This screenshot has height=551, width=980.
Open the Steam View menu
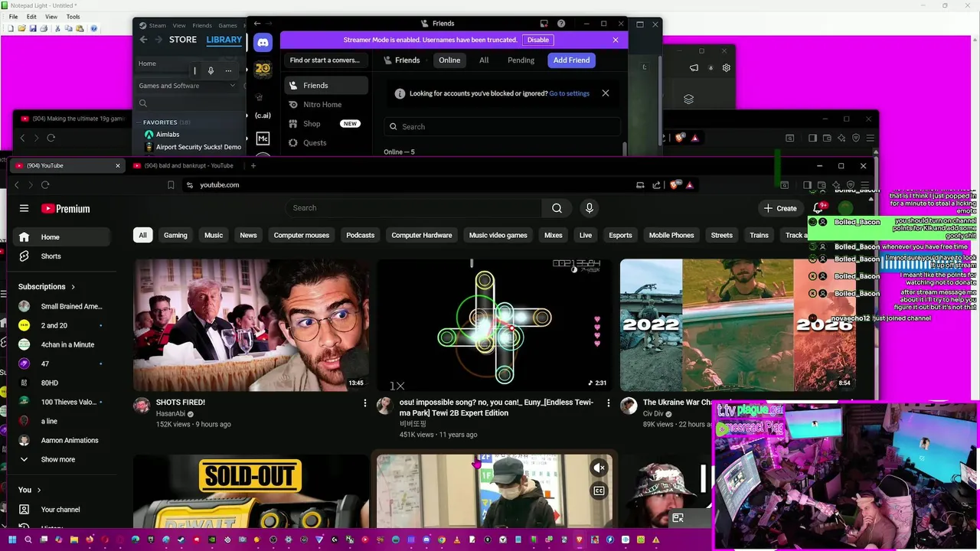tap(178, 25)
